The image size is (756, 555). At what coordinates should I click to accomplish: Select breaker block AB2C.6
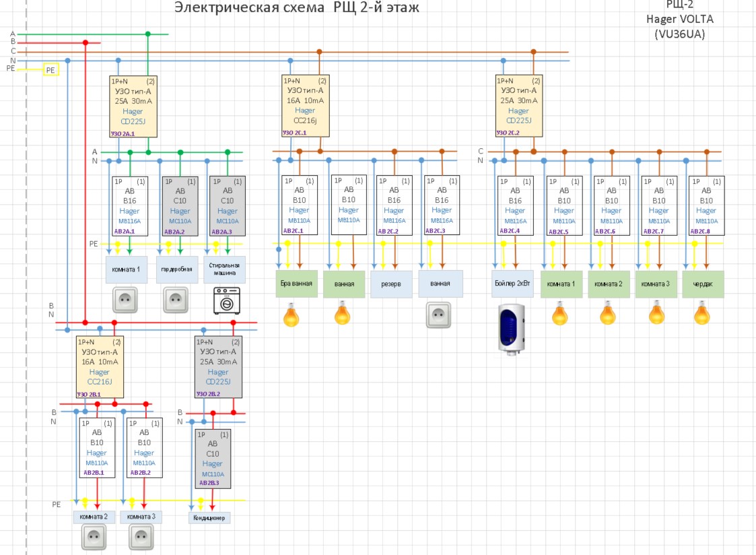(x=612, y=205)
